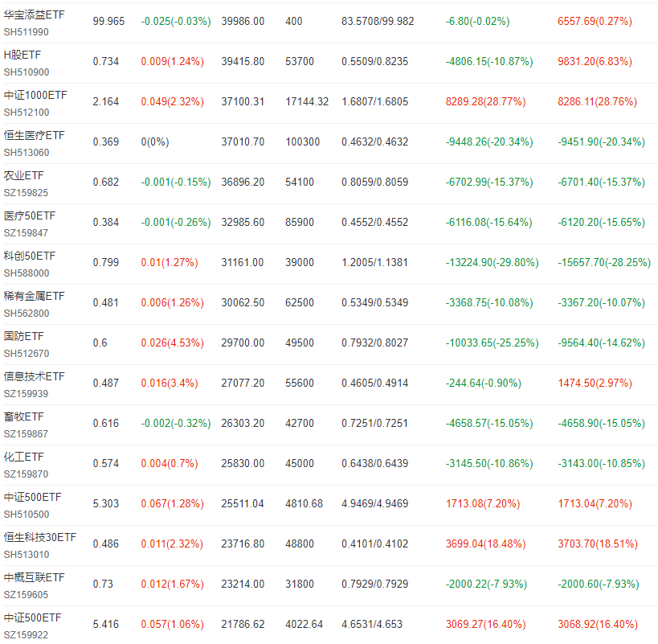The width and height of the screenshot is (658, 644).
Task: Select the 中概互联ETF fund name
Action: coord(34,577)
